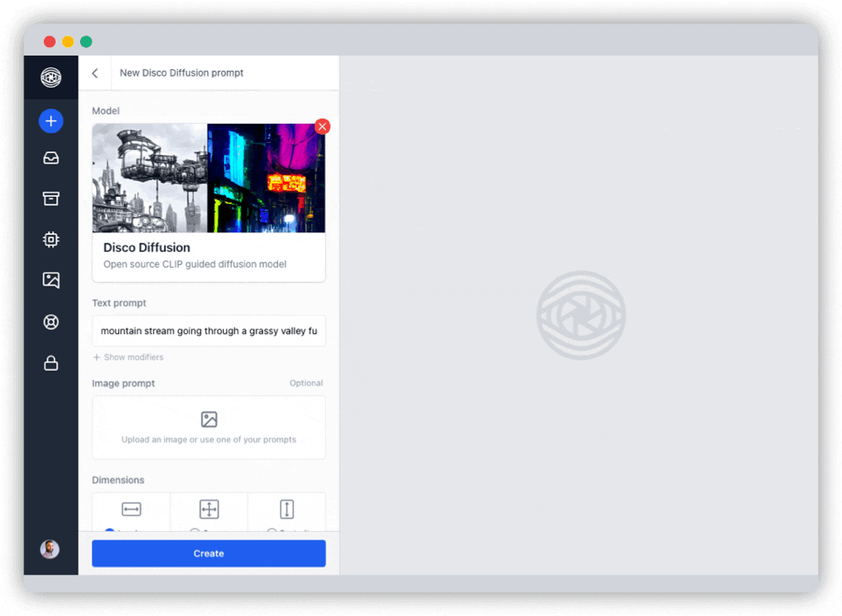This screenshot has height=616, width=842.
Task: Click the Create button
Action: coord(209,554)
